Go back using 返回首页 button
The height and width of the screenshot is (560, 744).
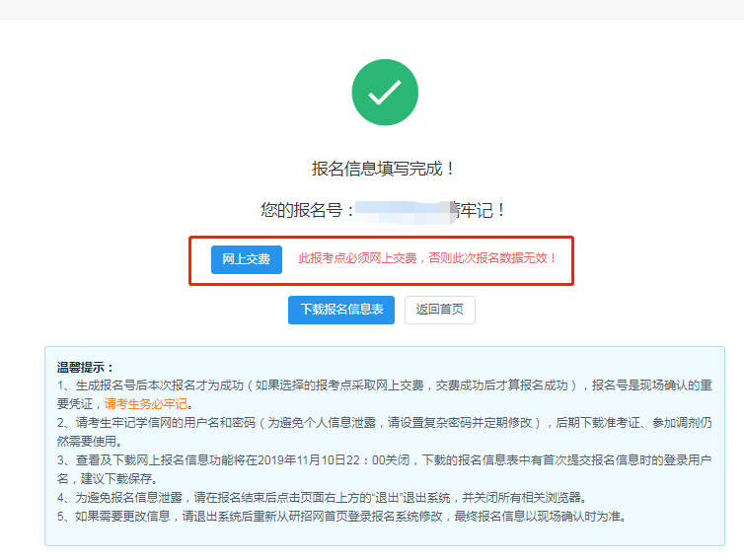coord(439,310)
